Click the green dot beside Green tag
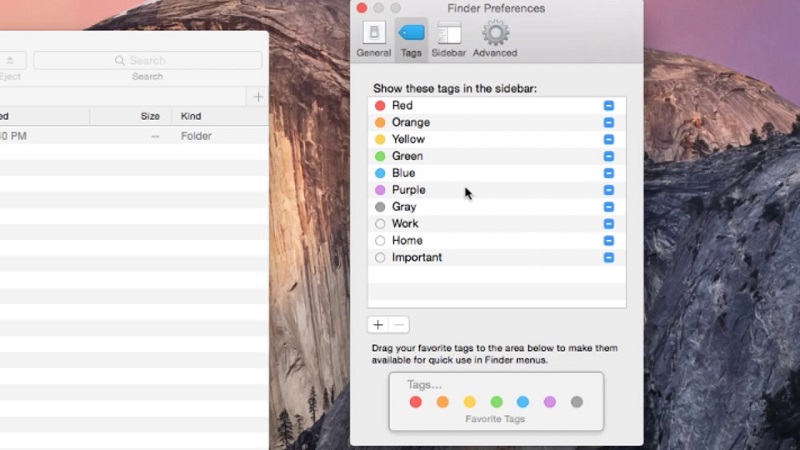800x450 pixels. [380, 156]
